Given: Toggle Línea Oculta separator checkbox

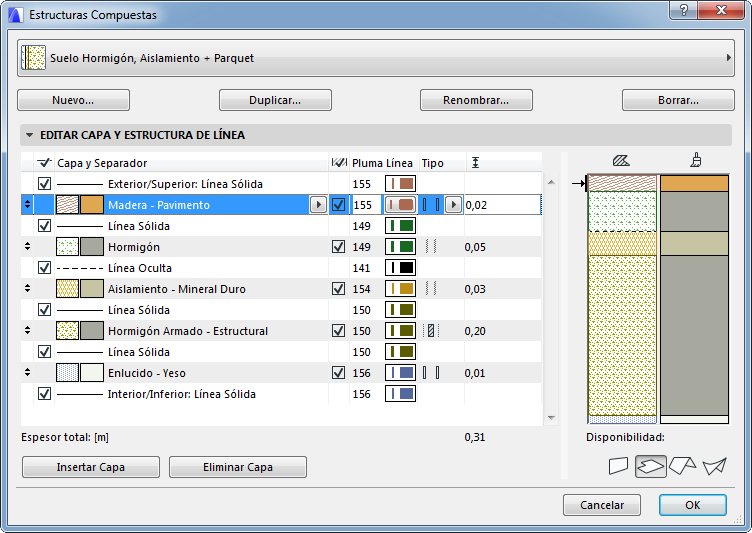Looking at the screenshot, I should point(44,268).
